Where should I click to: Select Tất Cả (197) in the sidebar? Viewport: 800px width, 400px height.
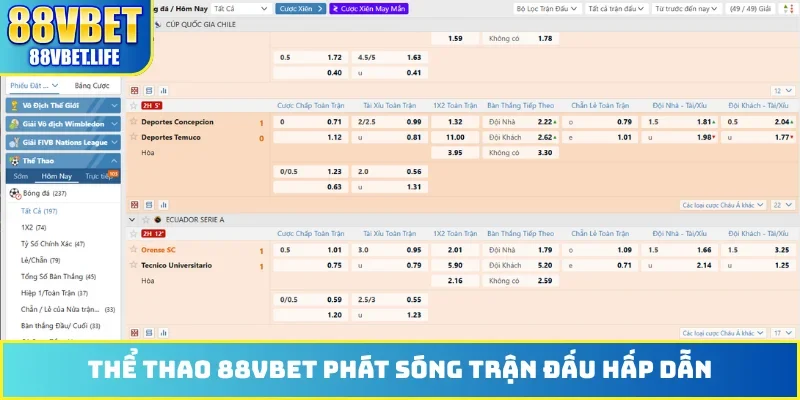39,211
